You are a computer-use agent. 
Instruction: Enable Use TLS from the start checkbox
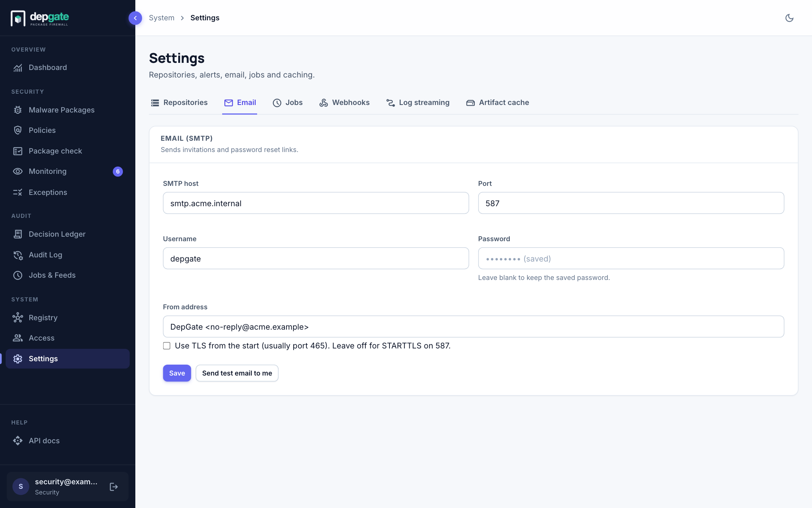(x=167, y=346)
